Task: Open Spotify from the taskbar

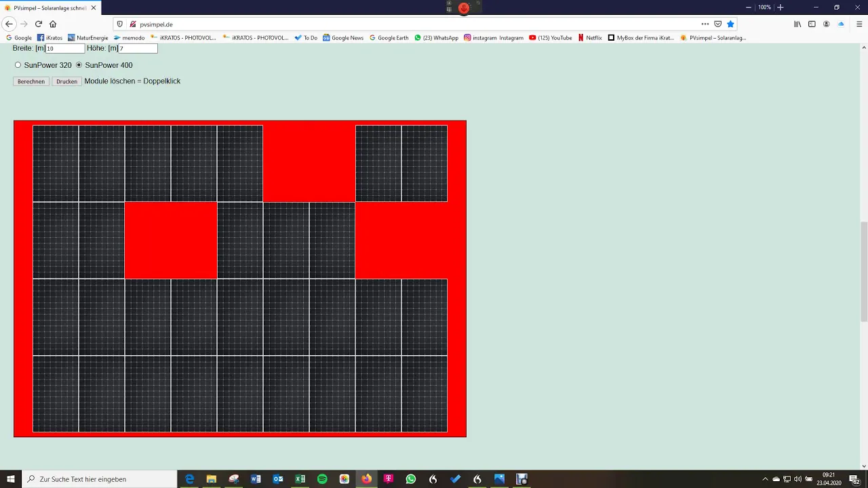Action: (322, 479)
